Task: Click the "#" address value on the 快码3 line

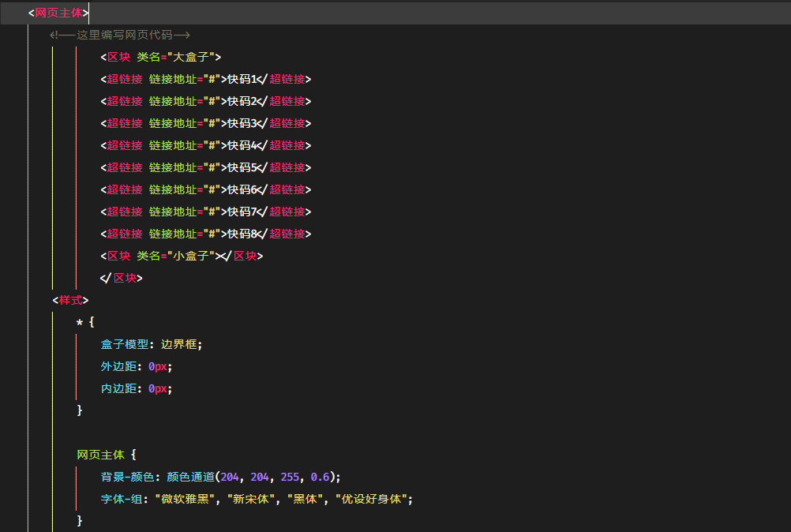Action: pyautogui.click(x=212, y=124)
